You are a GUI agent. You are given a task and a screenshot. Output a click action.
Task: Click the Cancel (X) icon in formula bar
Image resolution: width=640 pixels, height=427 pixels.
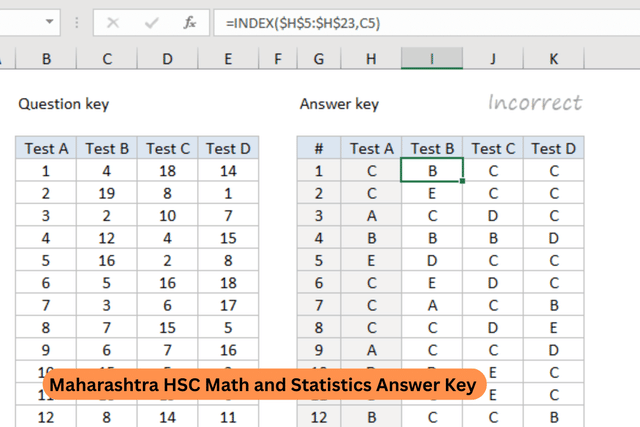[113, 23]
